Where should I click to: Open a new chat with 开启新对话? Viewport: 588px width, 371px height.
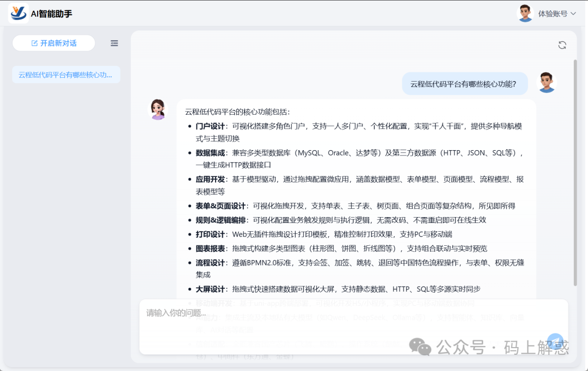pyautogui.click(x=53, y=43)
